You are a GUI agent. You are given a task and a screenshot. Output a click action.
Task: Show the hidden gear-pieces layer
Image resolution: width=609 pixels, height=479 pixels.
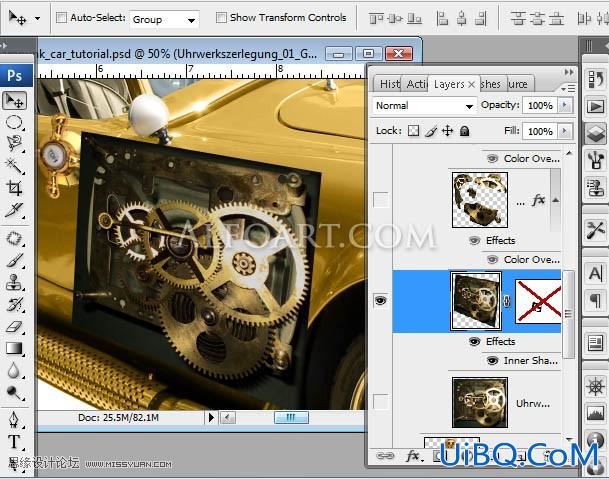(x=381, y=200)
